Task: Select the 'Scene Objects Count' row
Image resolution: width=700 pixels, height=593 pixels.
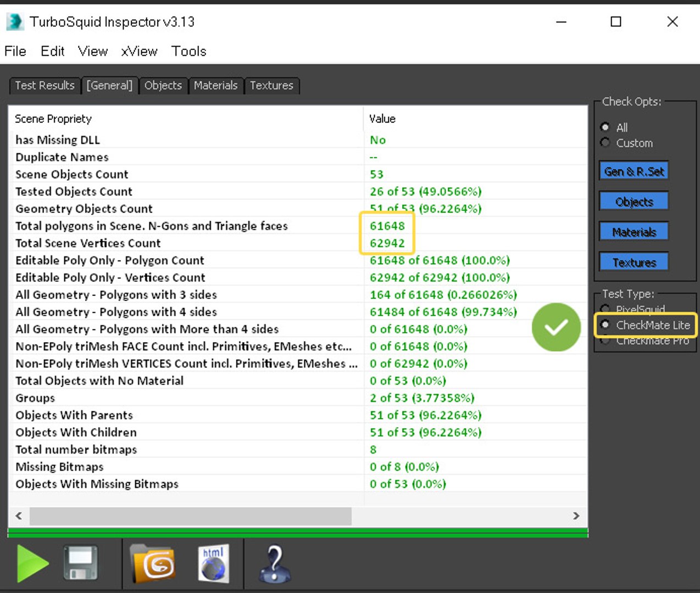Action: pyautogui.click(x=298, y=174)
